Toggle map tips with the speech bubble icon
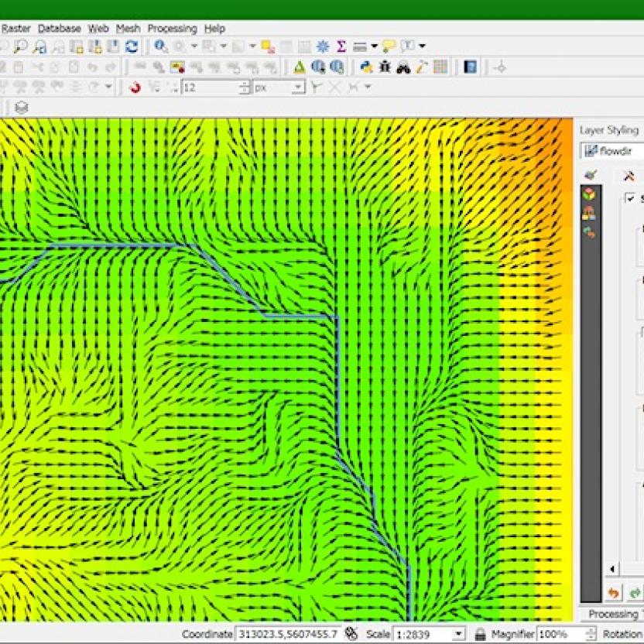The width and height of the screenshot is (644, 644). 389,45
